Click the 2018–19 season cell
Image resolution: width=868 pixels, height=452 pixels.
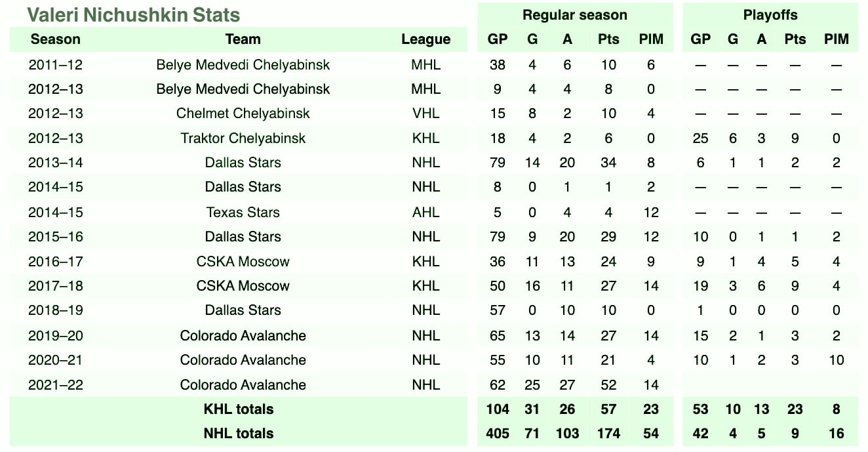coord(56,310)
